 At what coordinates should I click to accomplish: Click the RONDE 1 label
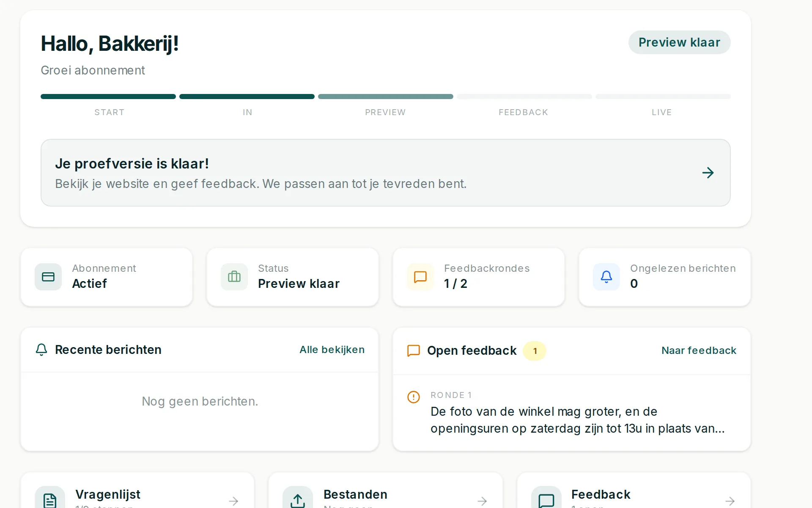[x=451, y=395]
